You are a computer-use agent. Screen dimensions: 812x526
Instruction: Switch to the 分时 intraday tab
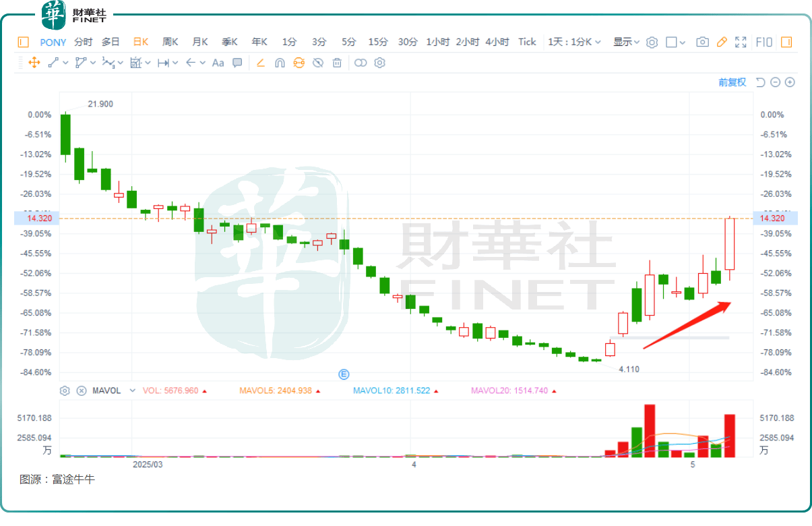83,42
